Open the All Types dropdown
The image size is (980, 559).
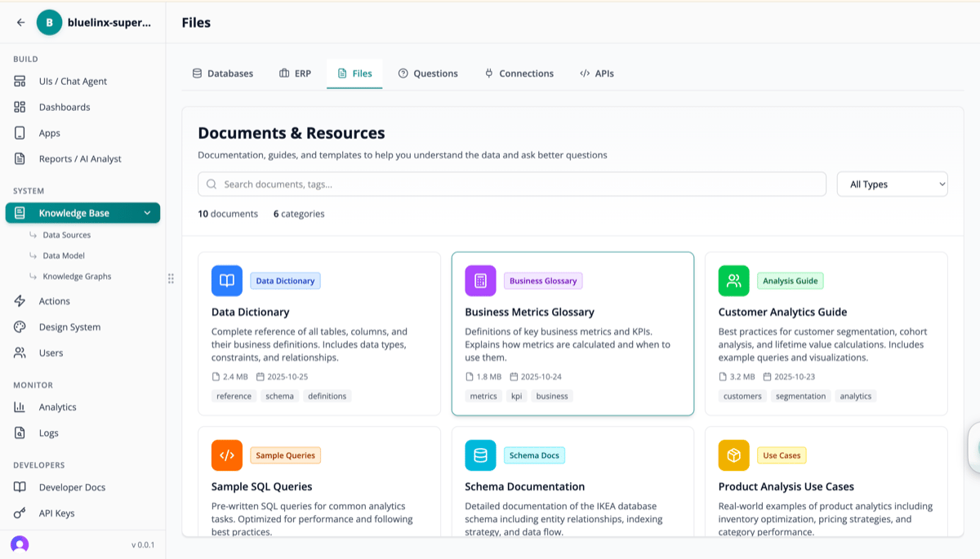[x=893, y=184]
